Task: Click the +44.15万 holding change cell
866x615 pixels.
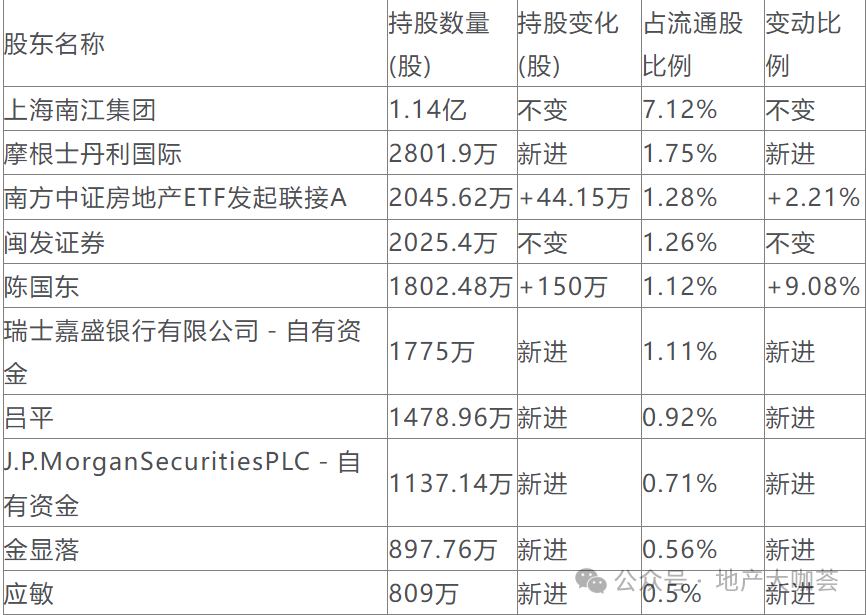Action: [x=574, y=198]
